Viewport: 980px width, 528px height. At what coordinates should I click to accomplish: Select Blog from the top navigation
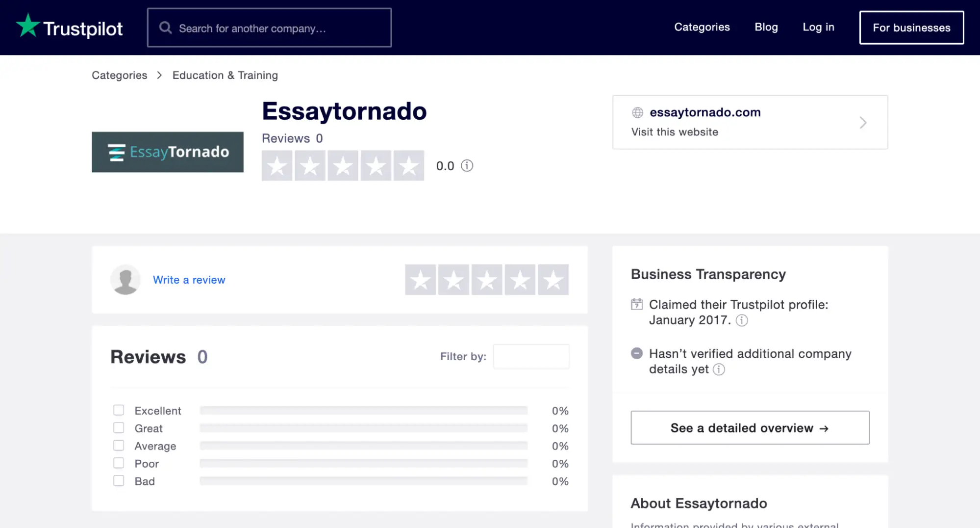(766, 27)
